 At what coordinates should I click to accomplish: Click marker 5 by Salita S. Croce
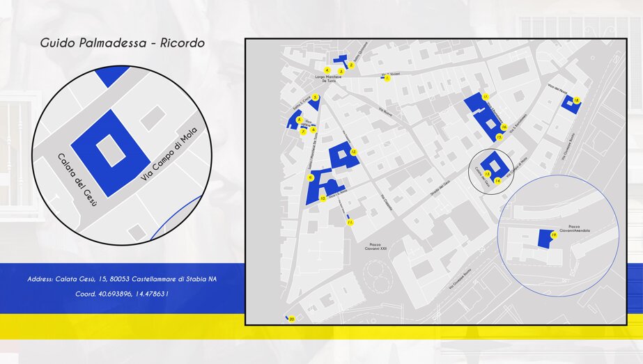click(x=315, y=97)
